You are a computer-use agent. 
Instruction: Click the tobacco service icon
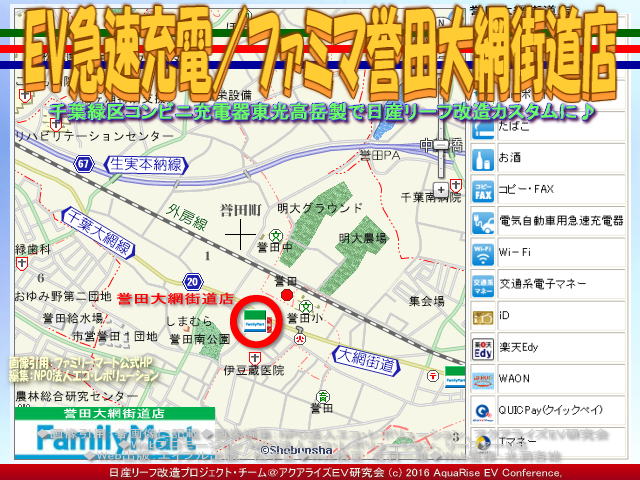[483, 129]
